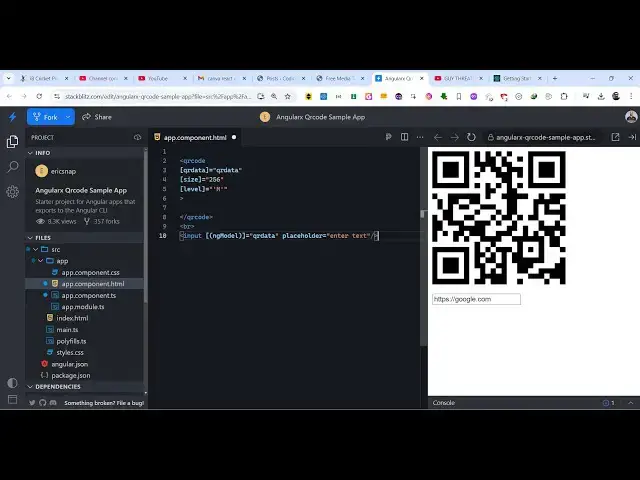Download project via cloud icon
Screen dimensions: 640x480
pos(138,138)
